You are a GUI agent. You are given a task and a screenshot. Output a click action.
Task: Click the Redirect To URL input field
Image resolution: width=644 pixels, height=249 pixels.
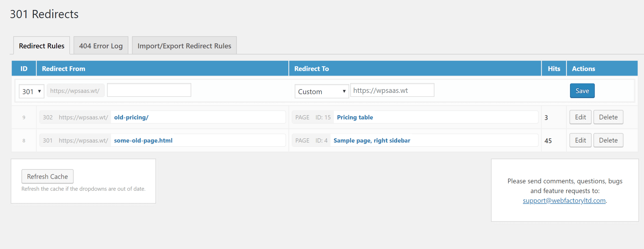[x=392, y=90]
